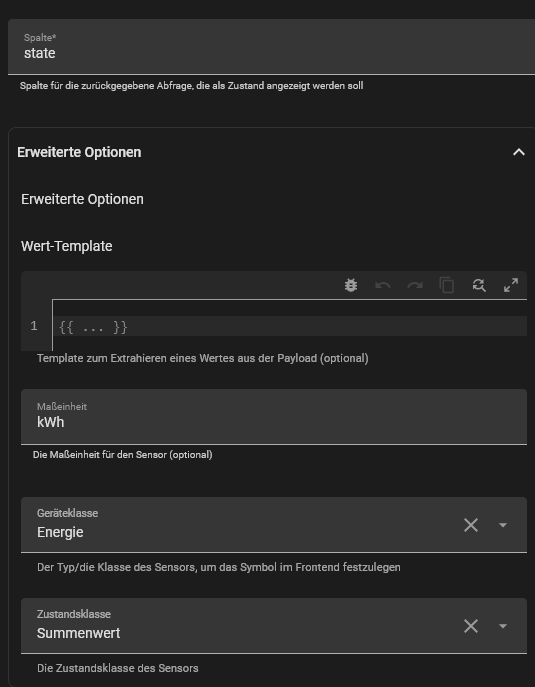This screenshot has height=687, width=535.
Task: Click the bug icon in template editor toolbar
Action: click(351, 286)
